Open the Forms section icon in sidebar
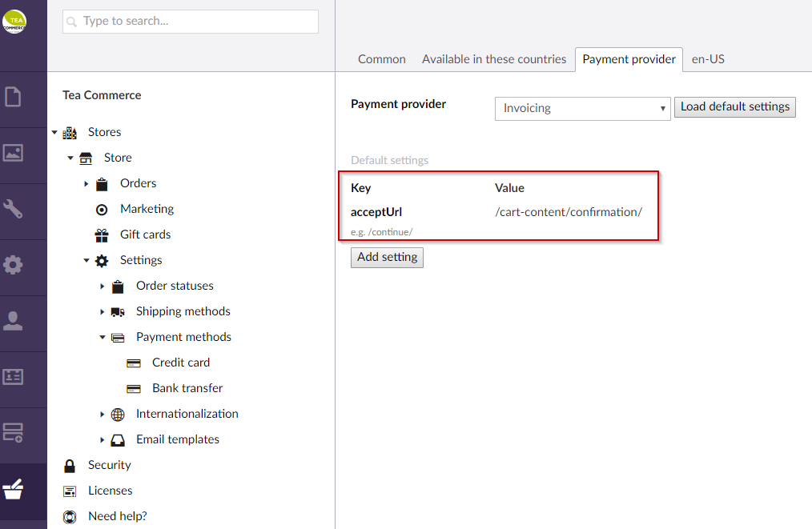The image size is (812, 529). click(x=13, y=433)
